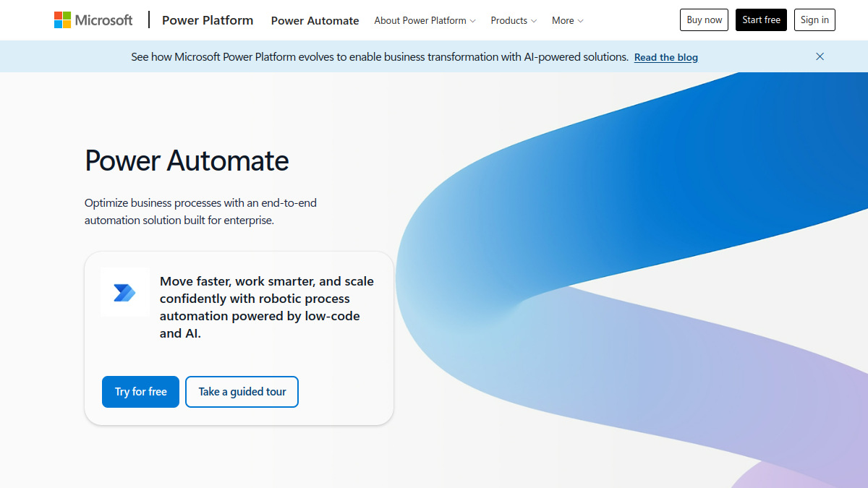Click the Microsoft logo
868x488 pixels.
[x=93, y=20]
